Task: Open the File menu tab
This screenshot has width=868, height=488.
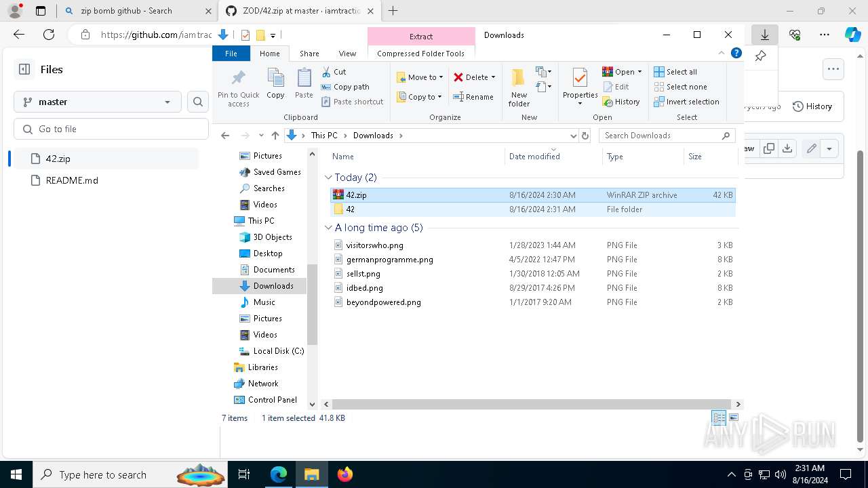Action: tap(231, 54)
